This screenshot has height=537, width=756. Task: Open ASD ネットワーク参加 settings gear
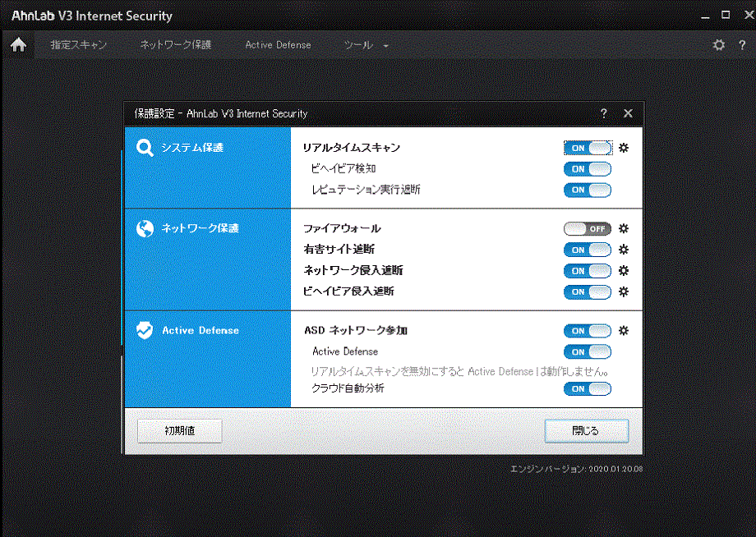click(624, 330)
